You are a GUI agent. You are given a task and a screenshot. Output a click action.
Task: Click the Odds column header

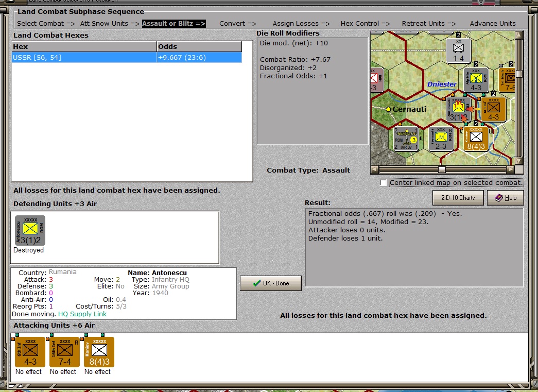click(x=199, y=47)
